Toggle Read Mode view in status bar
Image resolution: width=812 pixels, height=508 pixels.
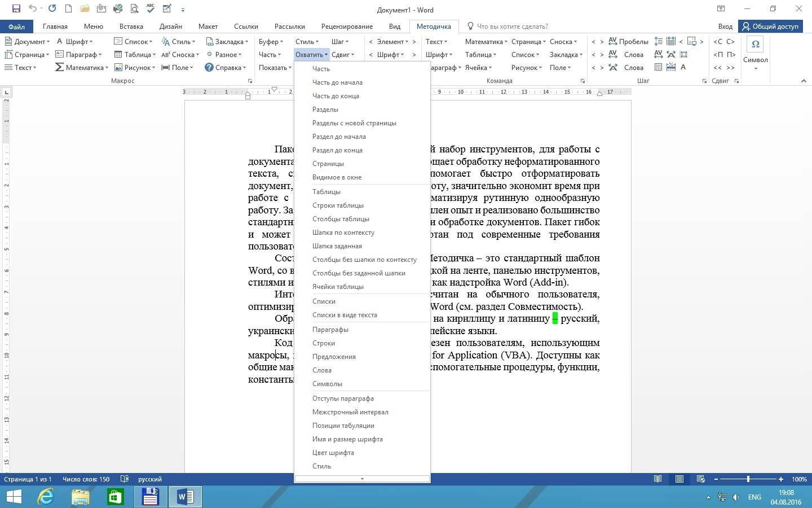tap(657, 479)
